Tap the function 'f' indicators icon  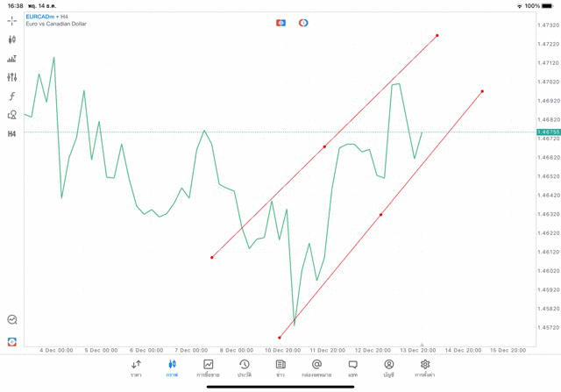click(12, 96)
